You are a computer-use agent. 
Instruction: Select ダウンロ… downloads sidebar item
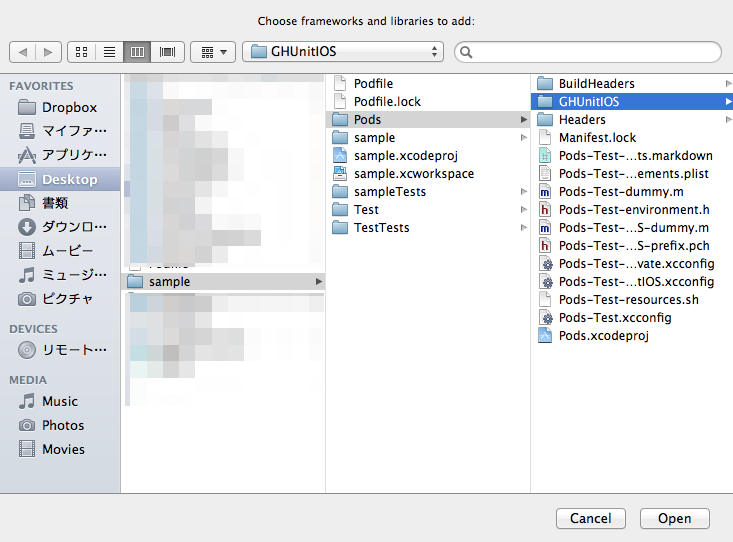(60, 227)
